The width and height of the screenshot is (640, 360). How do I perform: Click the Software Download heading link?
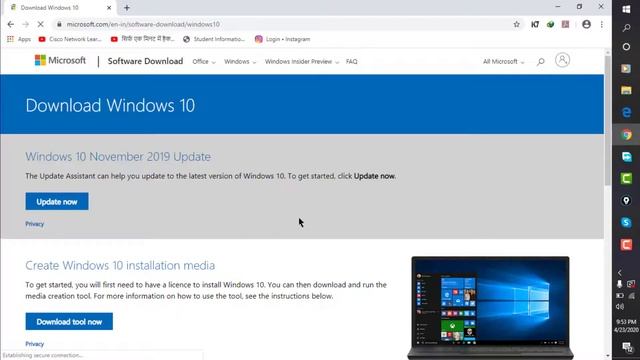point(145,61)
